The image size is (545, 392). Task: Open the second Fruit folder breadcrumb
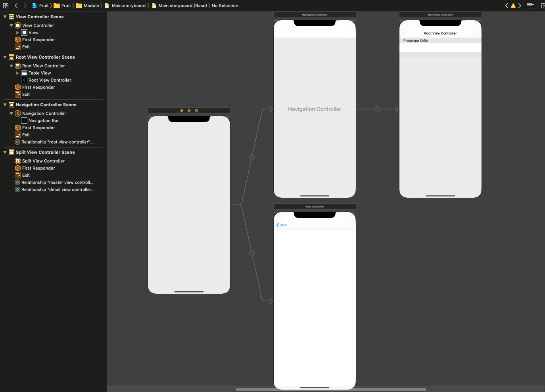pos(63,6)
